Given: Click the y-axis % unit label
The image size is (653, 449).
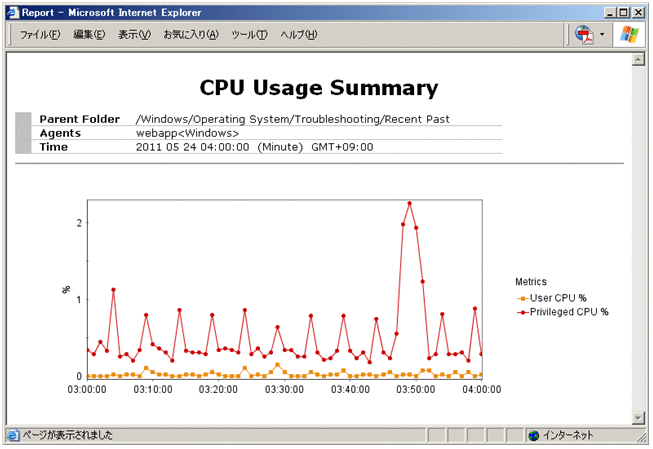Looking at the screenshot, I should pyautogui.click(x=66, y=290).
